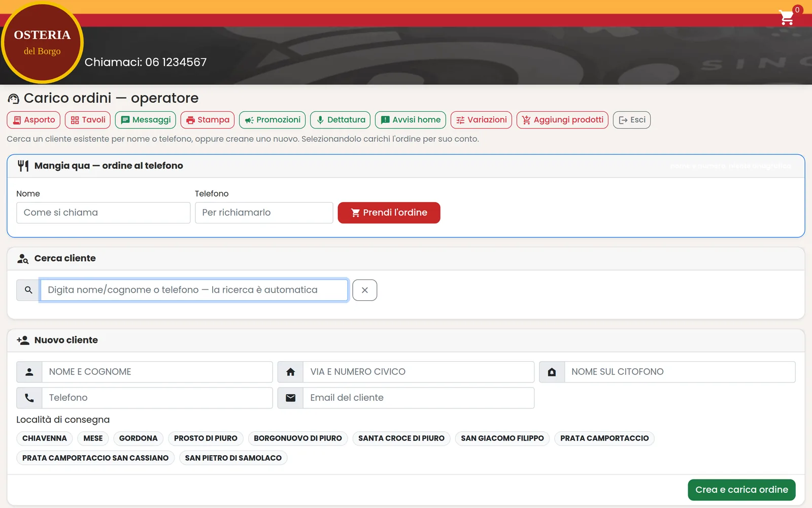Focus the NOME SUL CITOFONO field
The image size is (812, 508).
pos(680,372)
